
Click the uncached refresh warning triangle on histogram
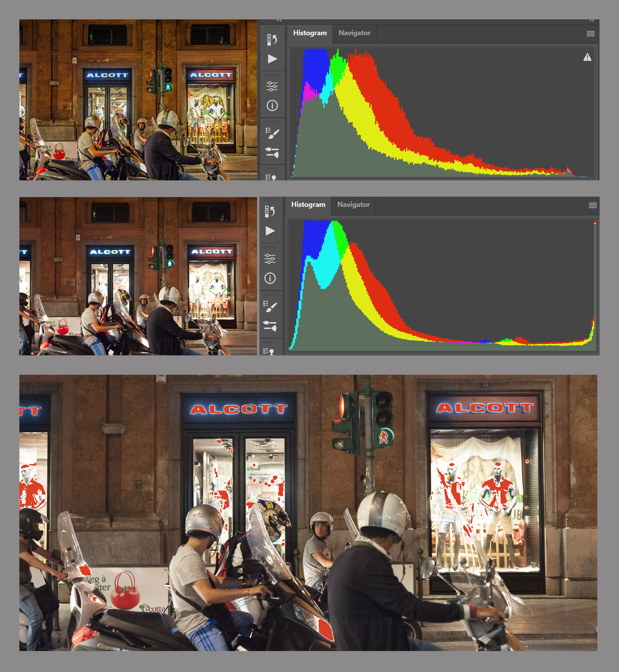(x=587, y=57)
